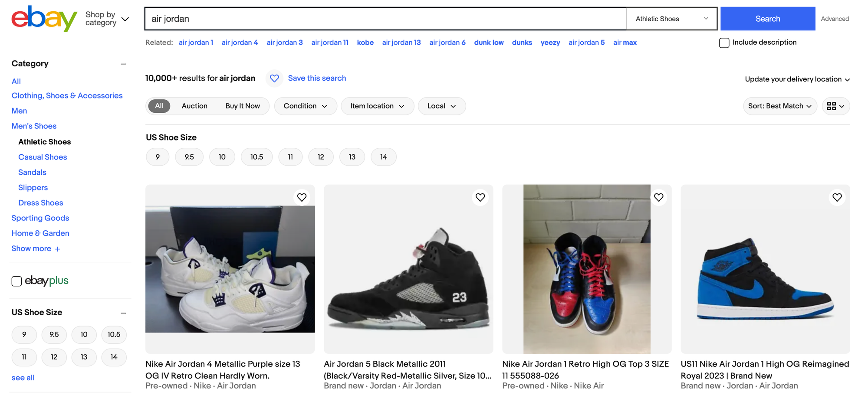Click the Save this search heart icon

click(274, 78)
